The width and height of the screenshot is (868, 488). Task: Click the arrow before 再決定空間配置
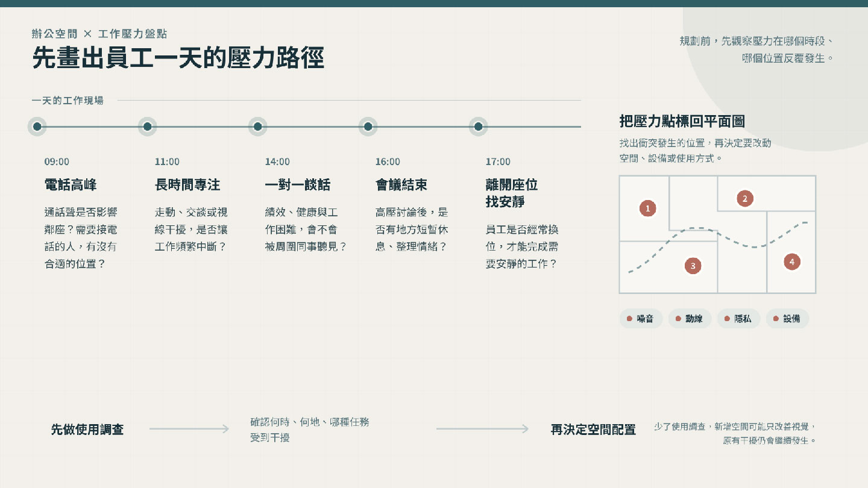[482, 429]
